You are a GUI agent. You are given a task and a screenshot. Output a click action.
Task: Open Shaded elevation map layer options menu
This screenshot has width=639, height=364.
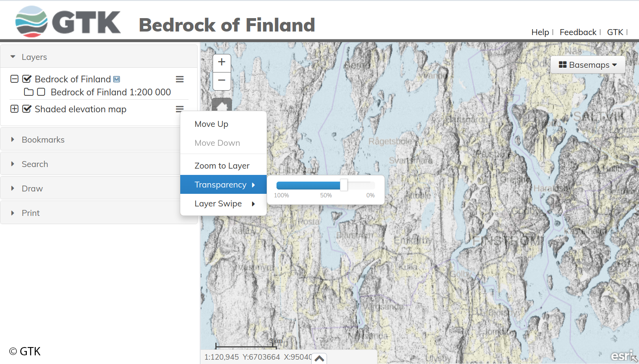tap(179, 109)
